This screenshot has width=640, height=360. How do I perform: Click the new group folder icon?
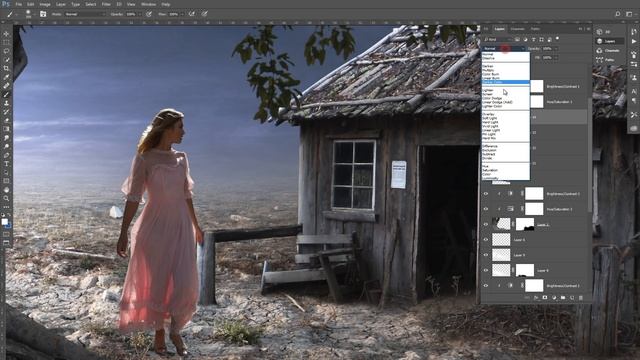click(563, 298)
